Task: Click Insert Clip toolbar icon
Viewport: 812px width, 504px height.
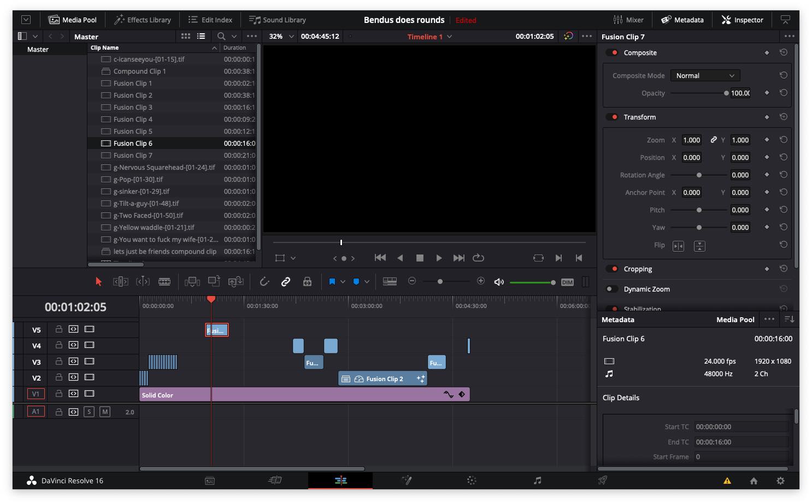Action: point(192,282)
